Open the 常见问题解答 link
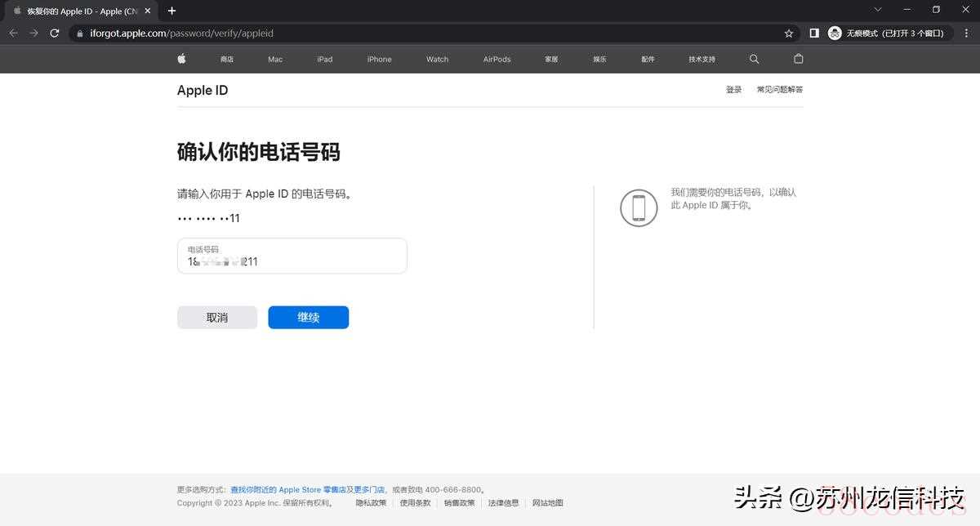This screenshot has width=980, height=526. [780, 90]
